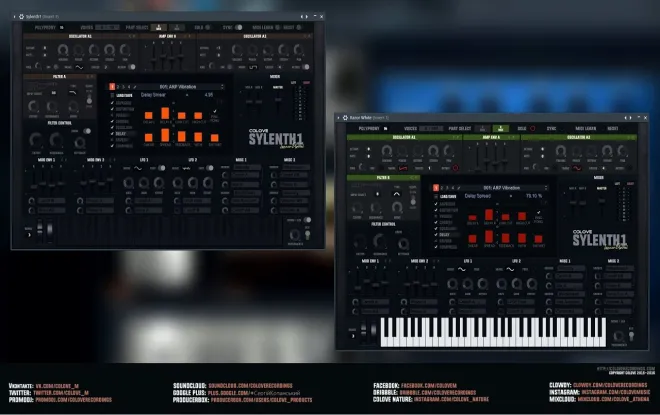The image size is (660, 415).
Task: Click the preset up/down arrows in Razor White display
Action: 546,188
